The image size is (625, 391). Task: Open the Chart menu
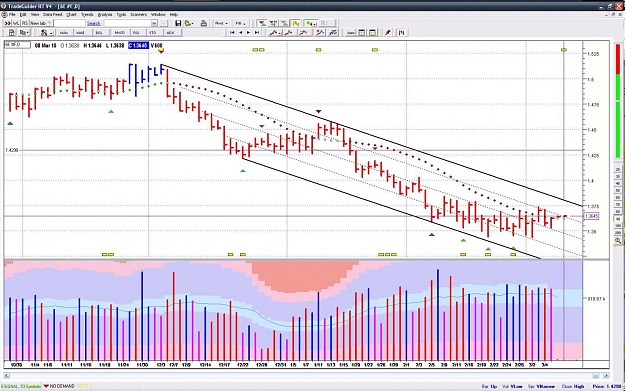point(71,14)
